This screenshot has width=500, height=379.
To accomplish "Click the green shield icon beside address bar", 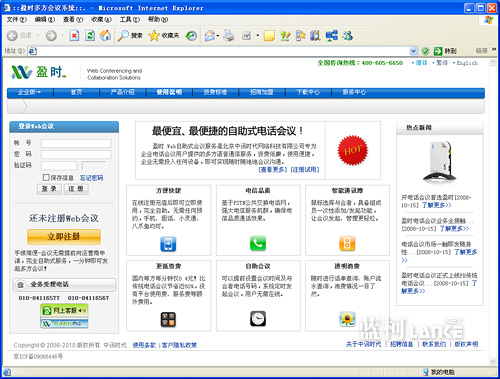I will click(425, 51).
